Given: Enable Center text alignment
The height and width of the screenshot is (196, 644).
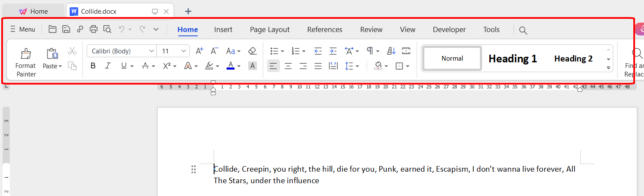Looking at the screenshot, I should [x=288, y=66].
